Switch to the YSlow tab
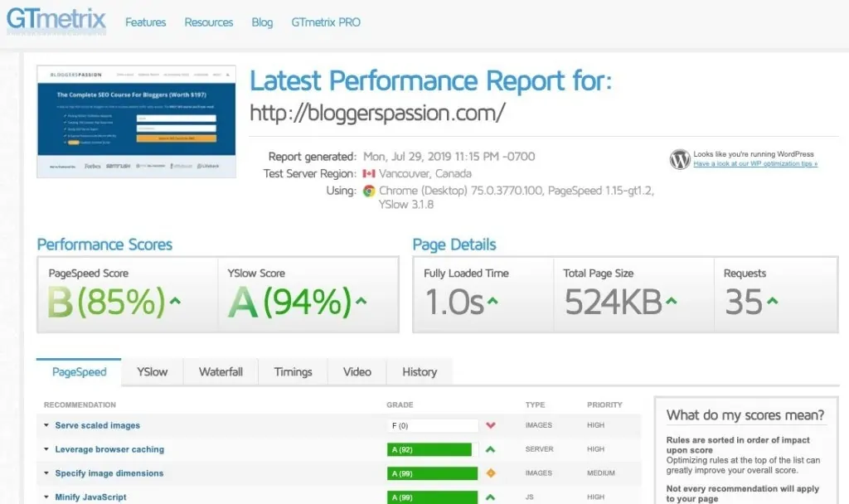Image resolution: width=849 pixels, height=504 pixels. pos(152,372)
